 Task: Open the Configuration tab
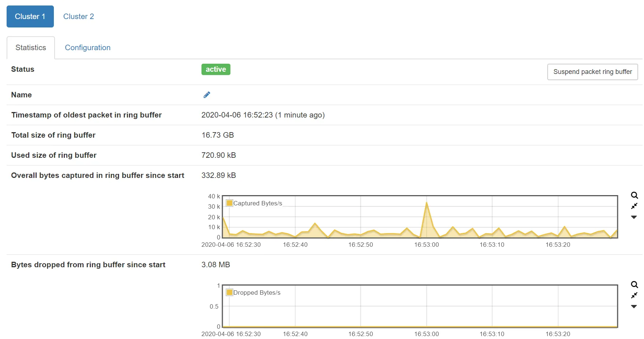coord(88,48)
